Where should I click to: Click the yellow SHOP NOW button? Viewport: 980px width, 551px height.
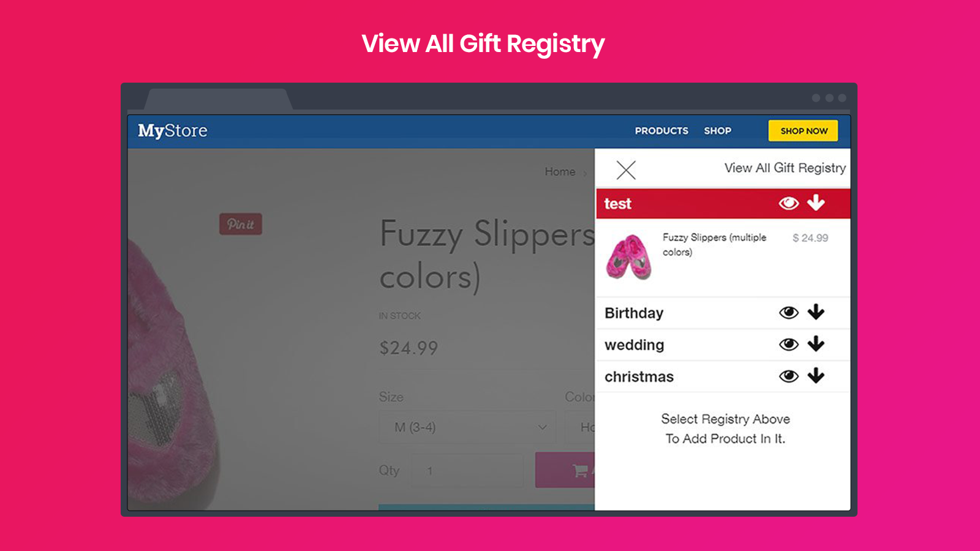[804, 131]
